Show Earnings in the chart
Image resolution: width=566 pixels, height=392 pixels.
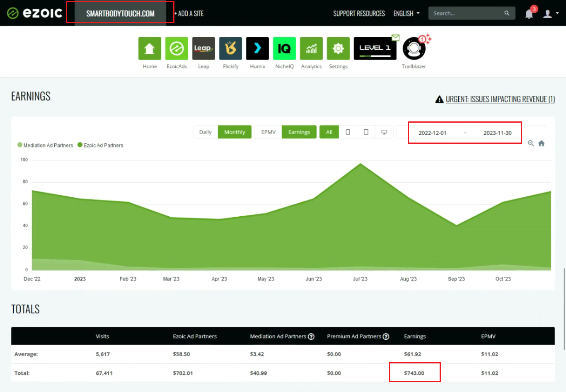coord(299,132)
